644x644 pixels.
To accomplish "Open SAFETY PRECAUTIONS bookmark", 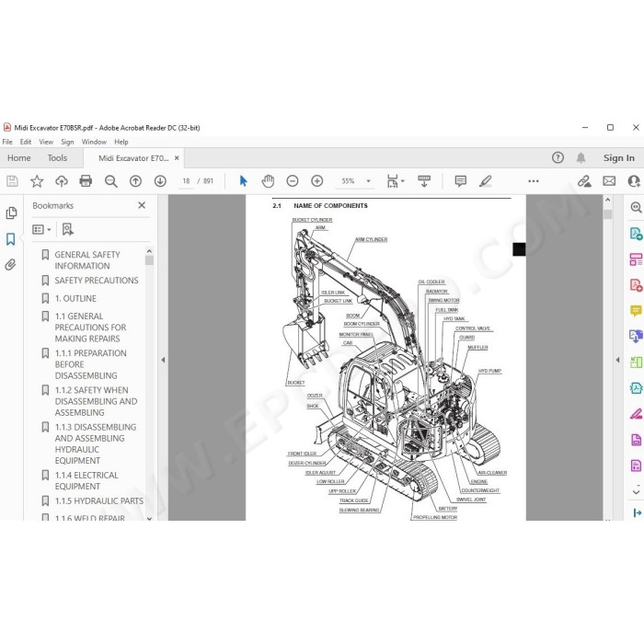I will (x=97, y=281).
